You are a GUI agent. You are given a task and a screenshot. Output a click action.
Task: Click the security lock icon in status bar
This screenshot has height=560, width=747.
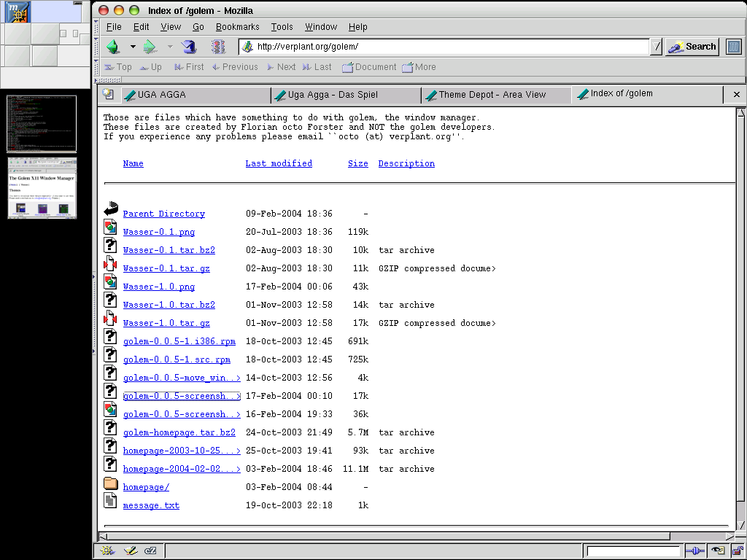738,551
